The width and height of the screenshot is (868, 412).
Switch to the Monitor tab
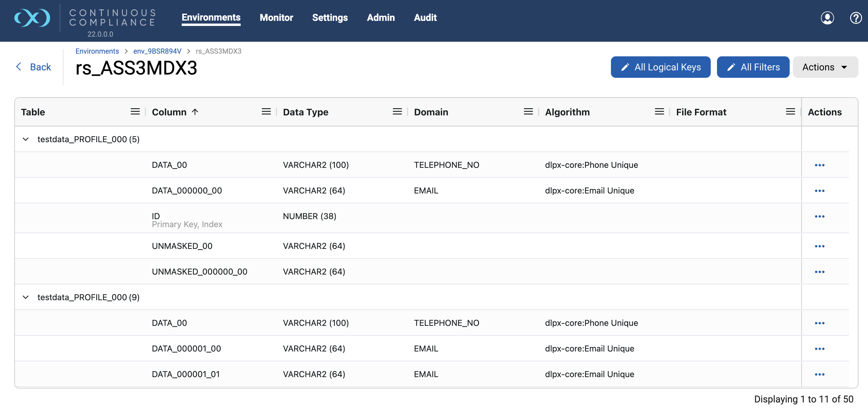tap(276, 18)
